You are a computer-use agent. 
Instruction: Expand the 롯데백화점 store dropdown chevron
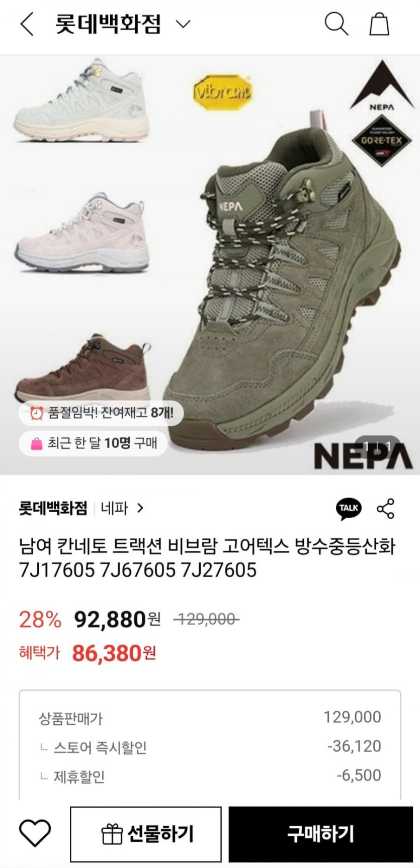[x=183, y=24]
